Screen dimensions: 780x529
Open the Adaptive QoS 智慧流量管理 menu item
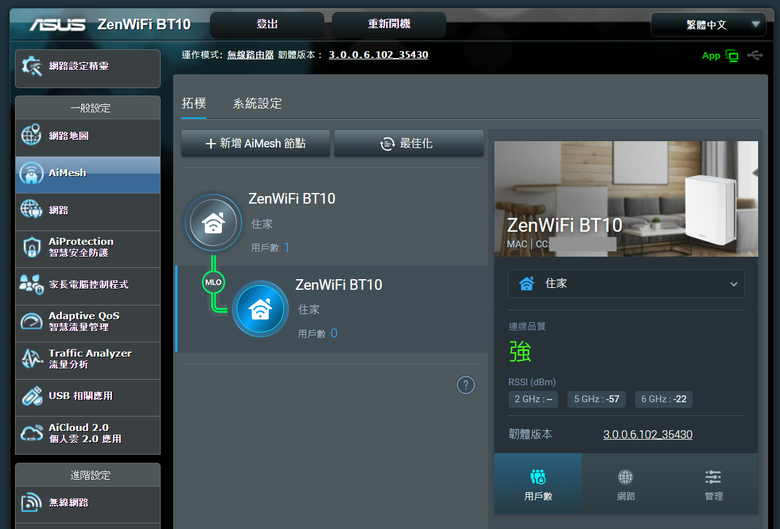(x=88, y=322)
